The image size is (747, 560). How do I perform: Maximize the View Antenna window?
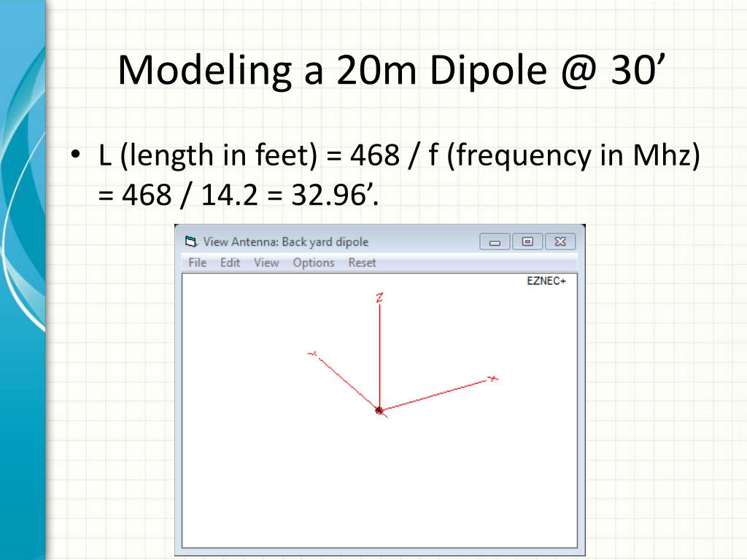tap(527, 242)
